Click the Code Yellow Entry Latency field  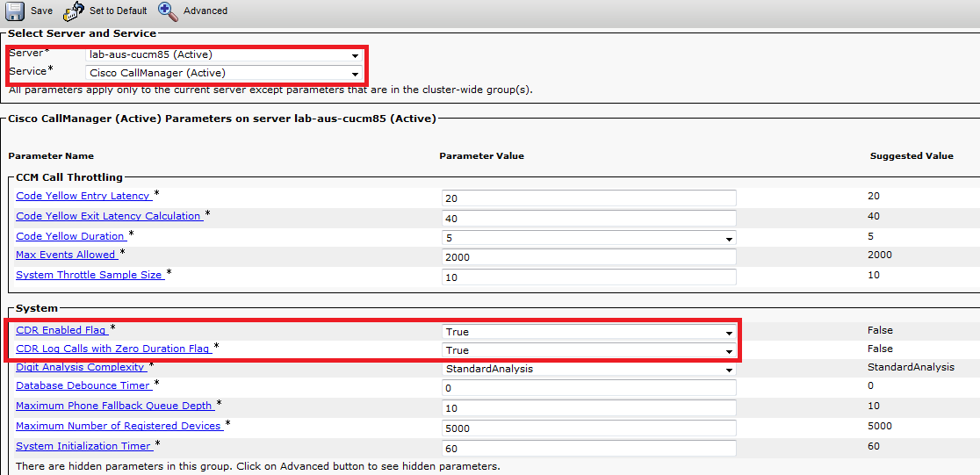click(588, 198)
